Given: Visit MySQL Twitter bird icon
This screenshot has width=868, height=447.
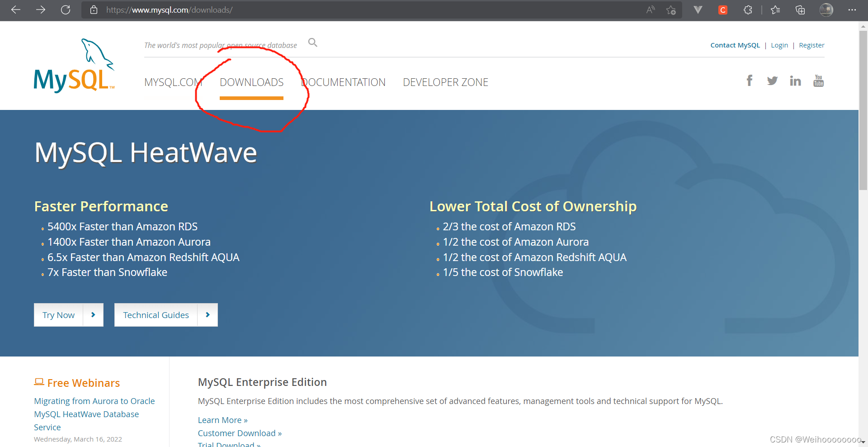Looking at the screenshot, I should pos(772,81).
